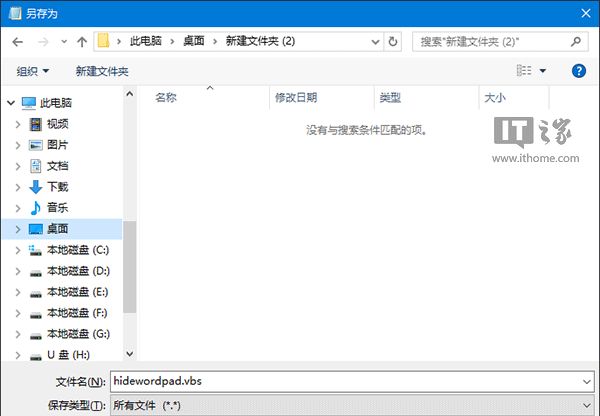Click the folder icon in address bar
This screenshot has width=600, height=416.
(103, 41)
